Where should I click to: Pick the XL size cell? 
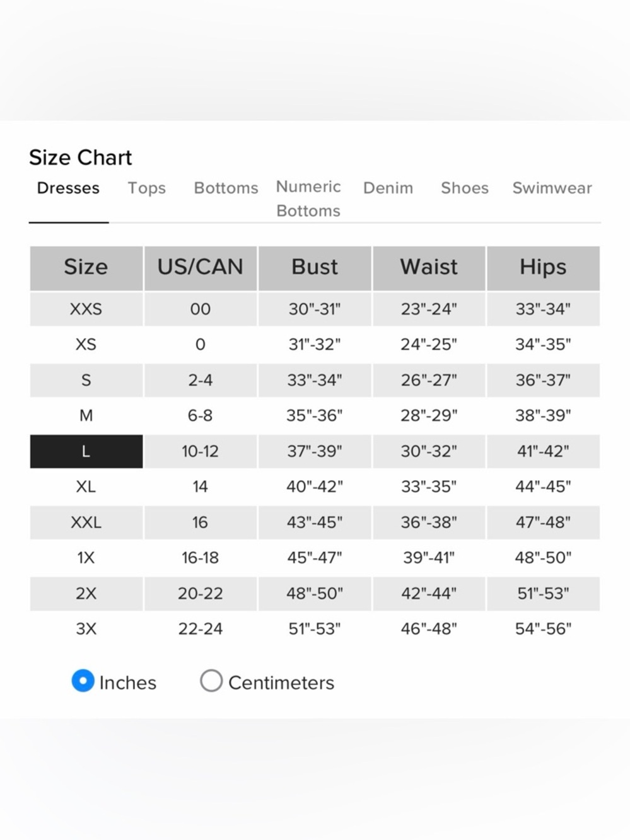(x=86, y=486)
